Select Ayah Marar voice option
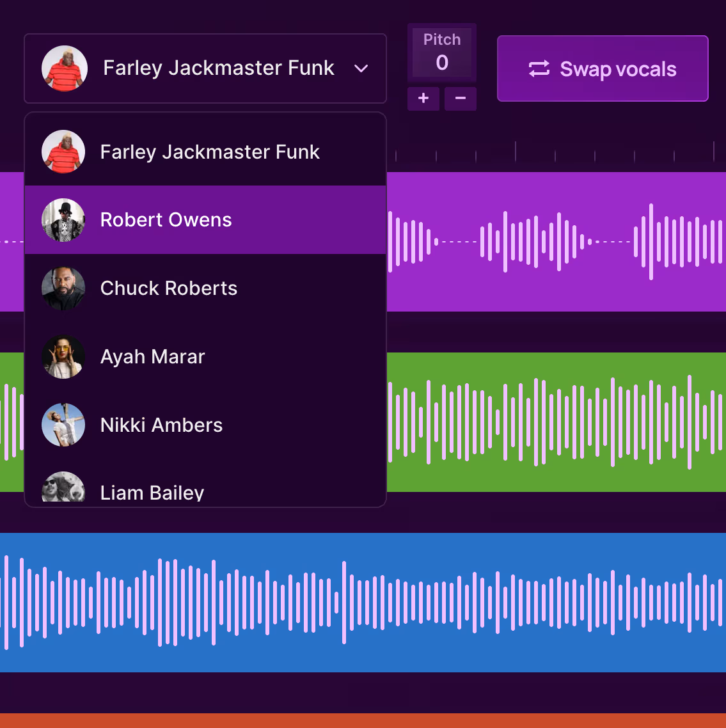 pyautogui.click(x=205, y=356)
